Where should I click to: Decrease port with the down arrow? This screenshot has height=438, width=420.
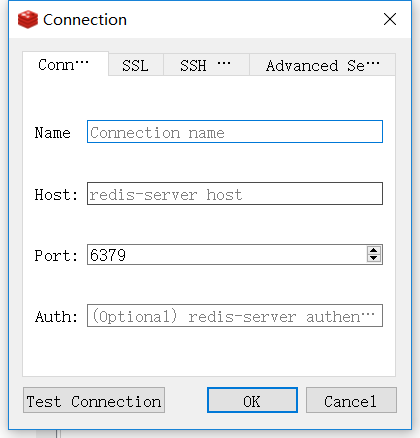374,258
